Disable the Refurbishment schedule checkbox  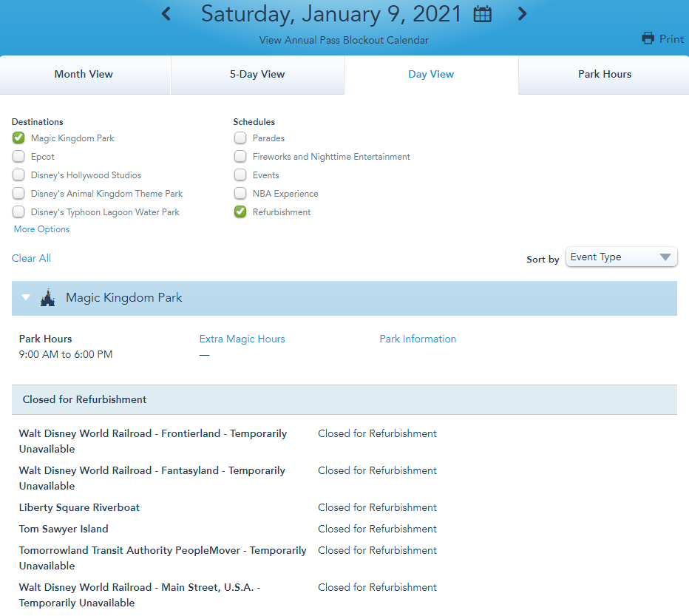(240, 212)
